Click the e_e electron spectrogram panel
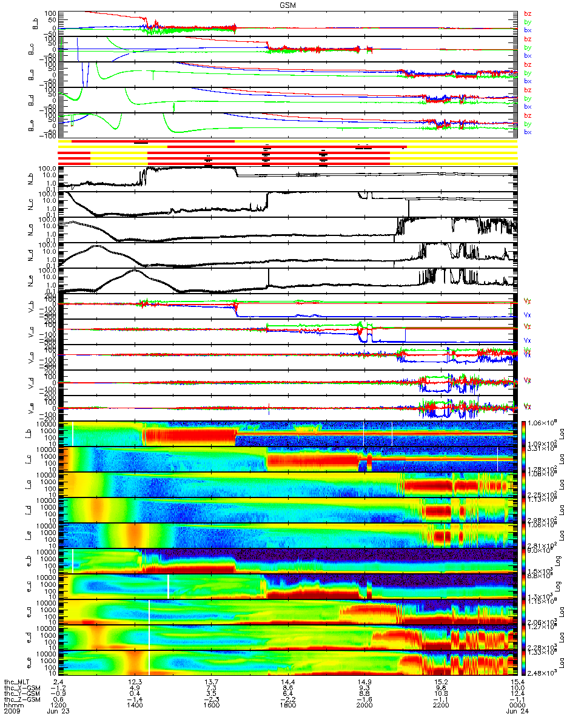This screenshot has height=728, width=564. point(288,663)
